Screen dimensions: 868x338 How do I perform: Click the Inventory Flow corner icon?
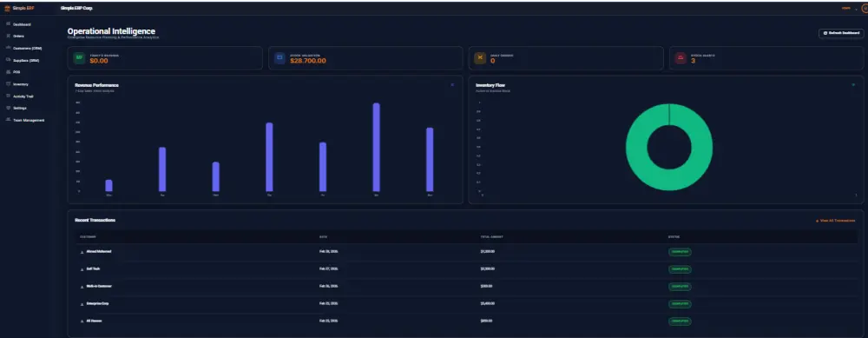click(853, 85)
